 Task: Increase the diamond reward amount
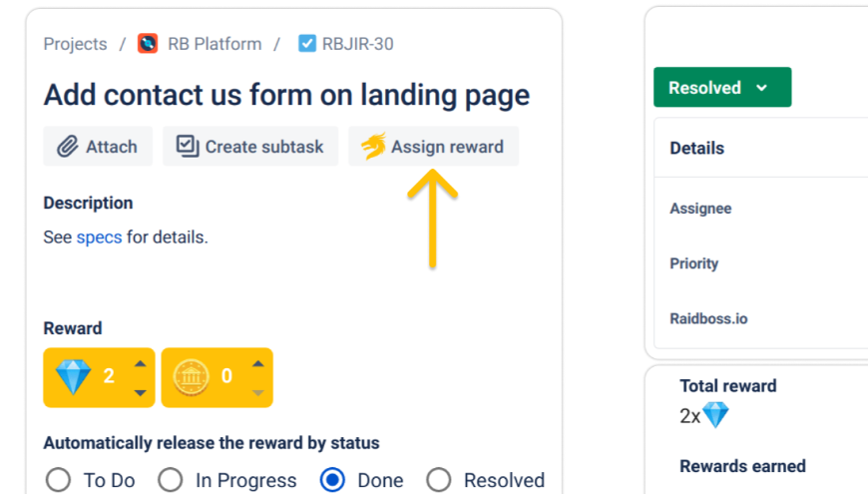(x=140, y=363)
